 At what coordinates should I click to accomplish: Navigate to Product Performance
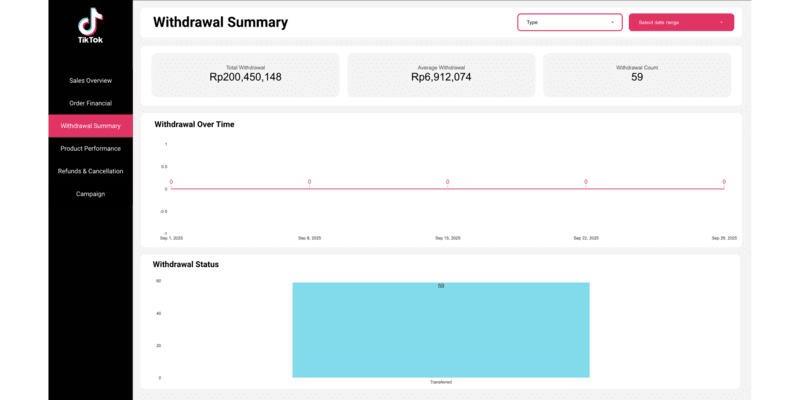90,148
